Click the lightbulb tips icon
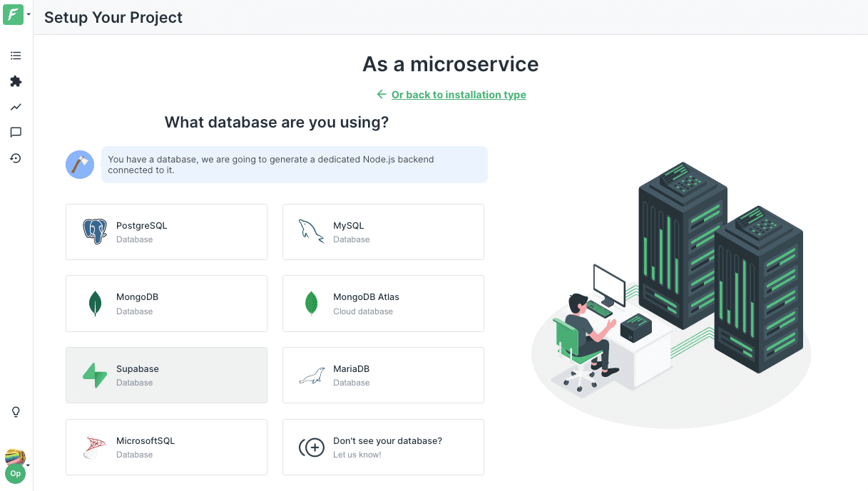The width and height of the screenshot is (868, 491). [x=16, y=412]
